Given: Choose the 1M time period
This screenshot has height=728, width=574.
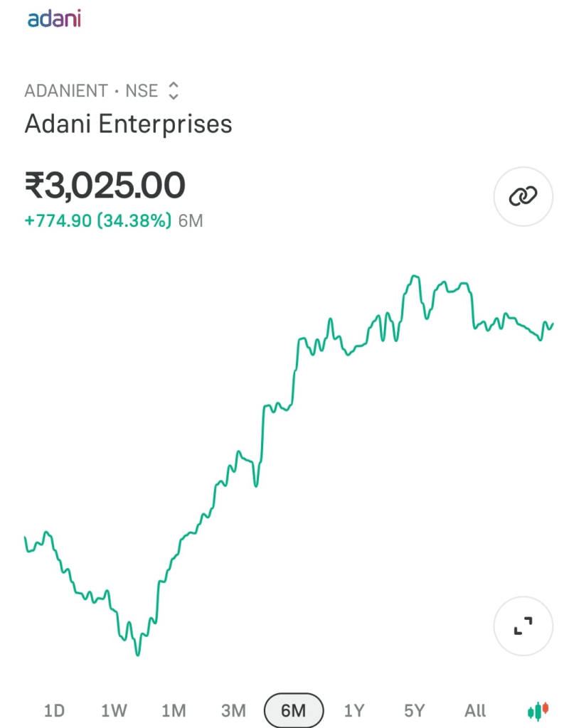Looking at the screenshot, I should [x=174, y=710].
